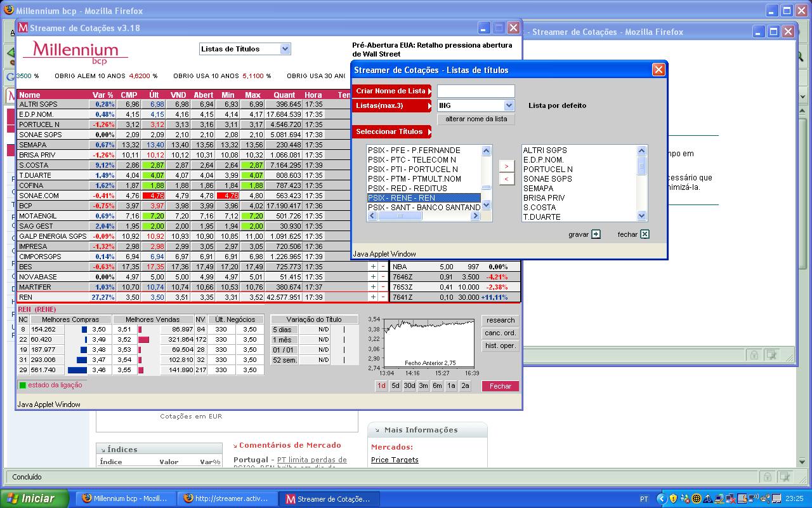Open the ING list selection dropdown

pyautogui.click(x=509, y=105)
